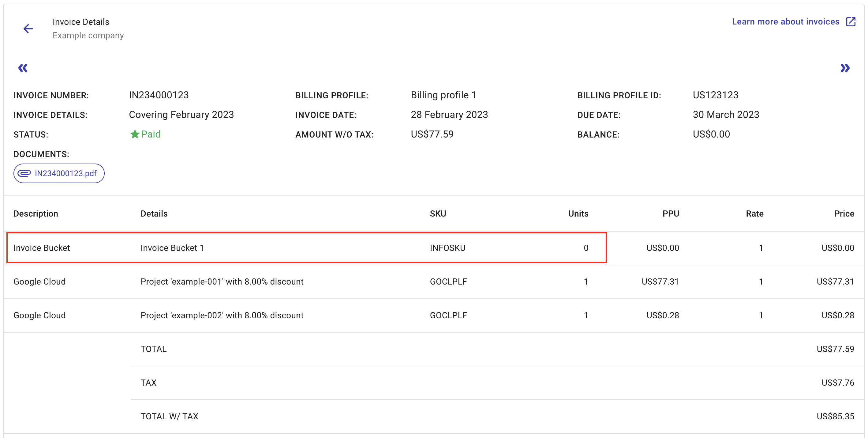Select the Google Cloud example-002 row
Screen dimensions: 868x438
pyautogui.click(x=303, y=315)
